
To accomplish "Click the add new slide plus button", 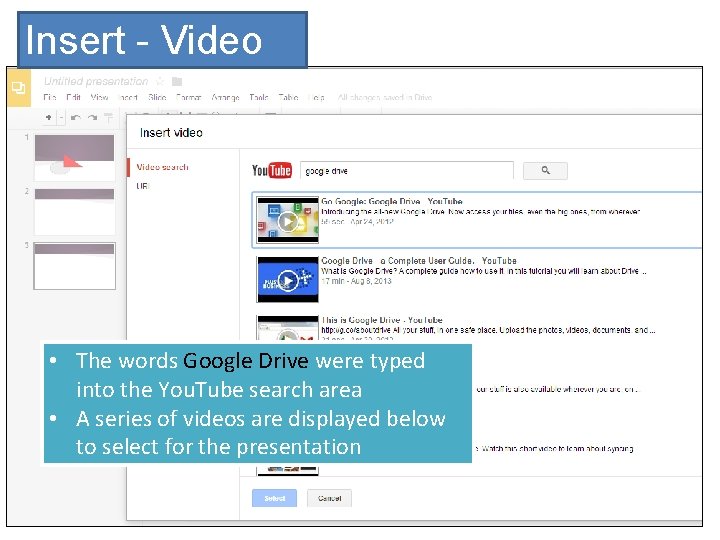I will tap(49, 118).
